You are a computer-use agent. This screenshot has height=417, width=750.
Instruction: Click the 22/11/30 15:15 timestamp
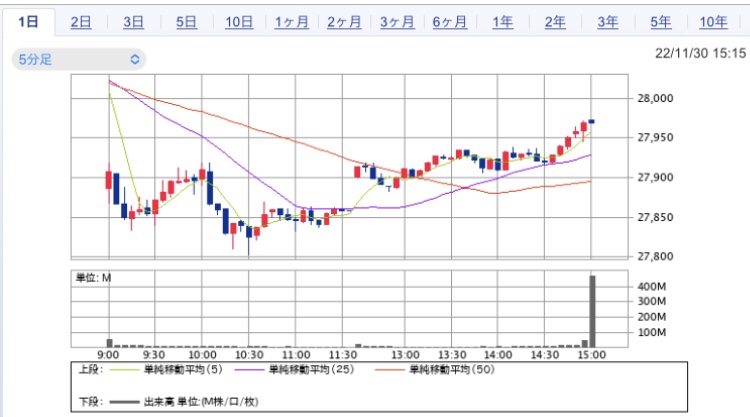click(700, 53)
